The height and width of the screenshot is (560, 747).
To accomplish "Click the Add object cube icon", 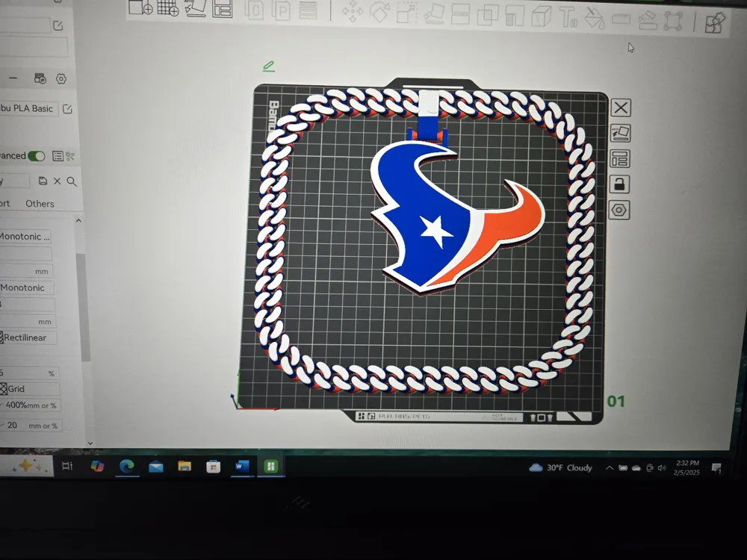I will click(x=140, y=7).
